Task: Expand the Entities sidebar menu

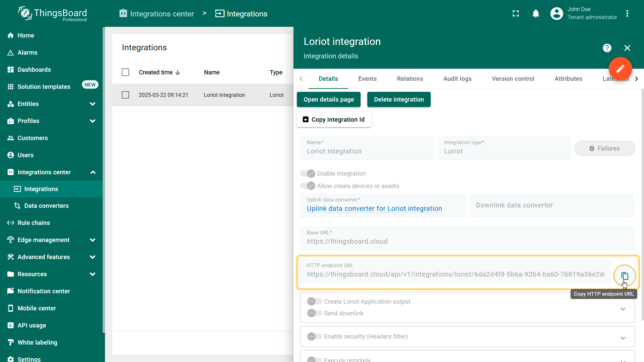Action: pos(93,104)
